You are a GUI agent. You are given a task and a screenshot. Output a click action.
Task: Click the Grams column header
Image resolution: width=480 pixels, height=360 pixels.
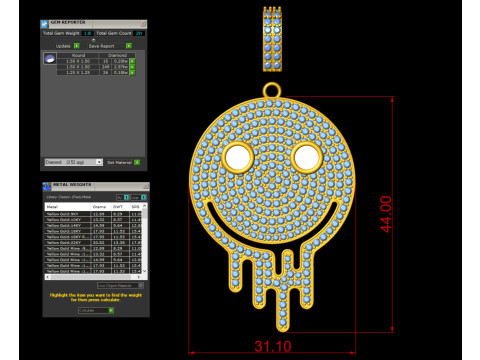point(101,207)
